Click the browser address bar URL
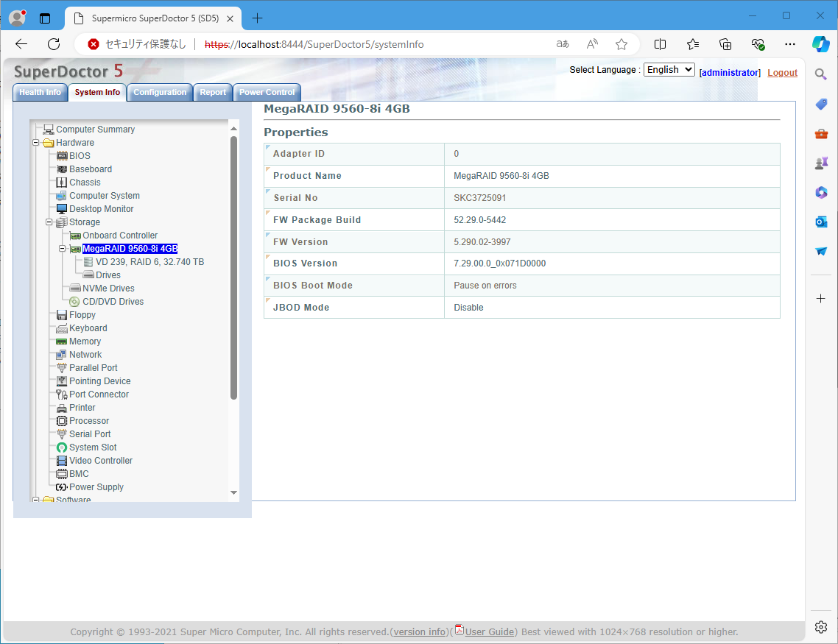This screenshot has height=644, width=838. coord(314,44)
